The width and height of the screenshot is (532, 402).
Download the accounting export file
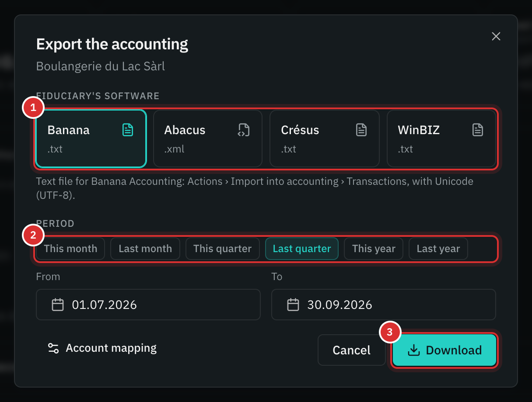pyautogui.click(x=444, y=350)
